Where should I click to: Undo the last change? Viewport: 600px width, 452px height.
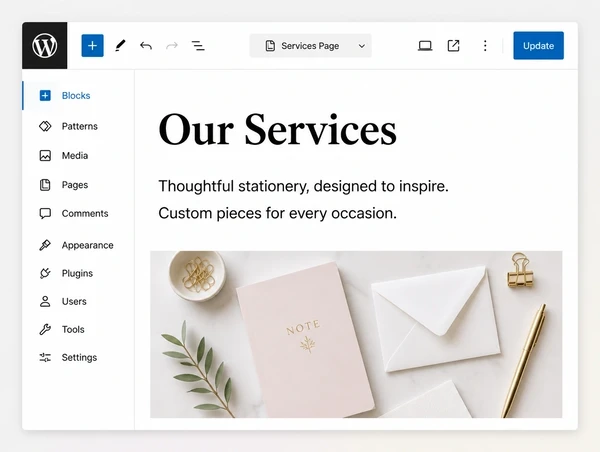coord(146,46)
